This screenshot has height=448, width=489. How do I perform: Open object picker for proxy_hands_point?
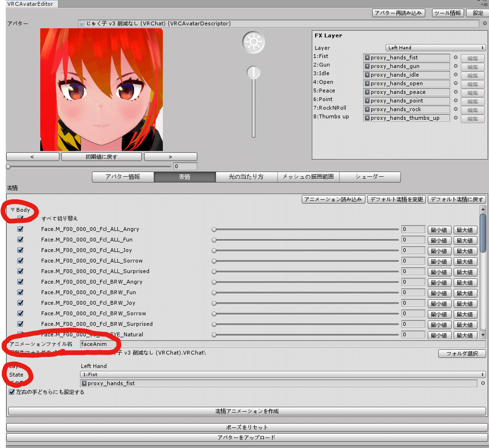click(x=455, y=101)
